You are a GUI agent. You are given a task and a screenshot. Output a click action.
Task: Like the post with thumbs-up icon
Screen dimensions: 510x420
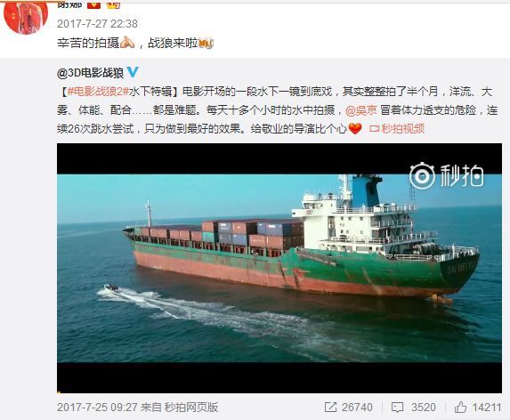[x=460, y=407]
